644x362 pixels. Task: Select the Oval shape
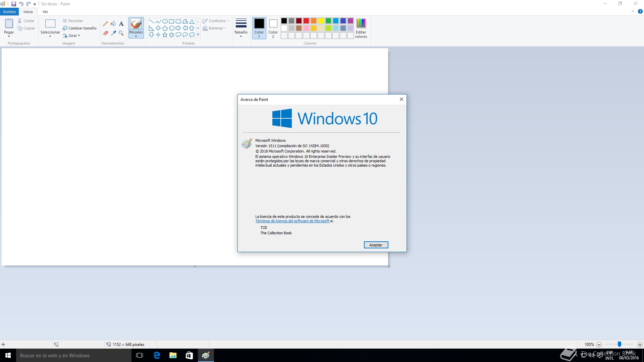point(165,21)
